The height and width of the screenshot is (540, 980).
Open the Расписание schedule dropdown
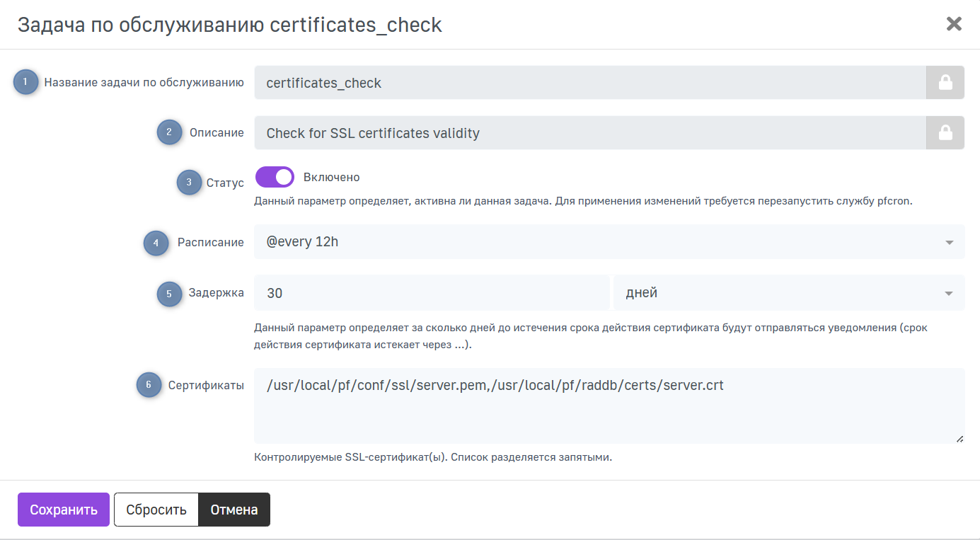click(601, 242)
